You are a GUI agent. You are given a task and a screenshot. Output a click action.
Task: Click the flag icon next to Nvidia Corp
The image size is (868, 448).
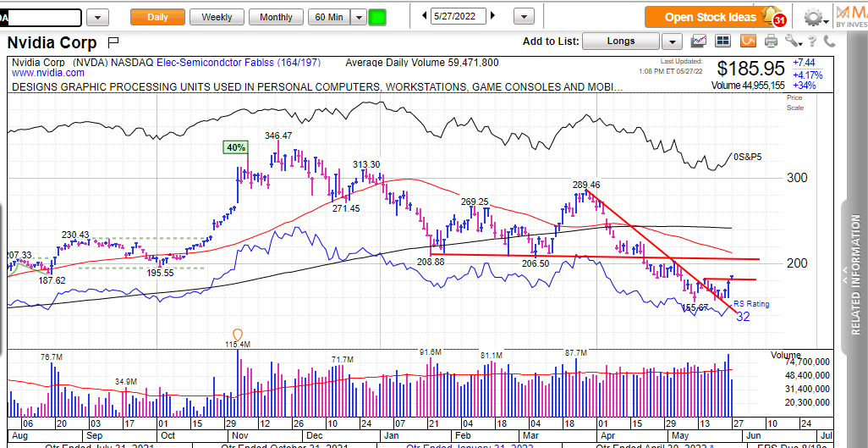[x=113, y=41]
